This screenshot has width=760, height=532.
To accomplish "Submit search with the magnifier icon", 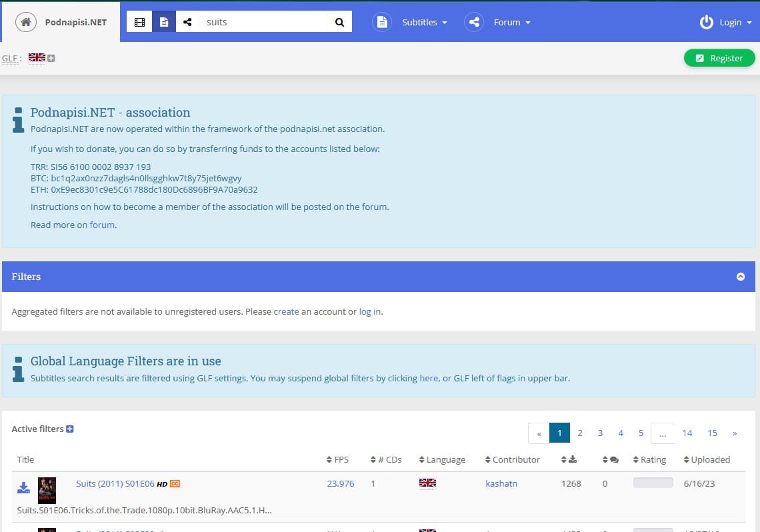I will [x=340, y=22].
